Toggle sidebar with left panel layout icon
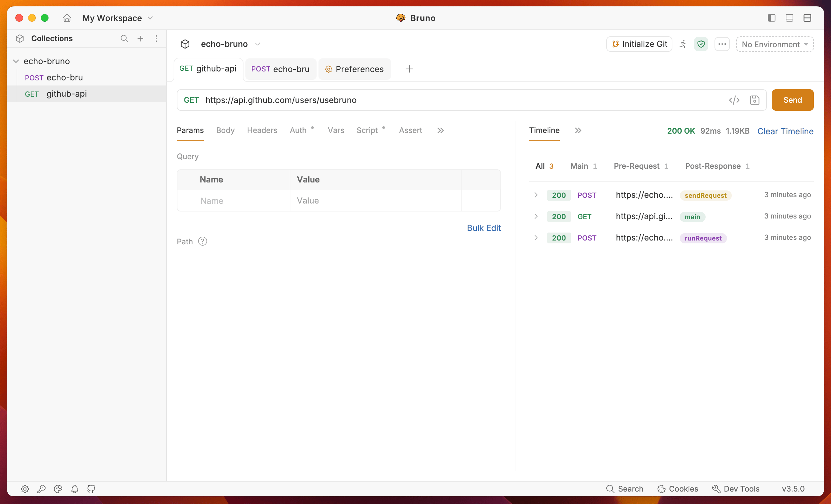This screenshot has width=831, height=504. [772, 18]
